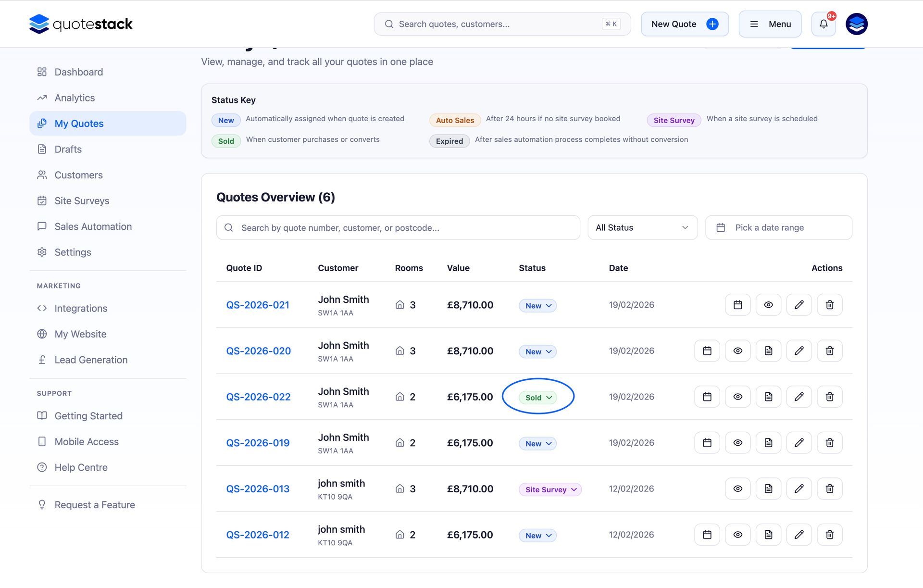Edit quote QS-2026-022 with pencil icon
This screenshot has height=588, width=923.
798,397
